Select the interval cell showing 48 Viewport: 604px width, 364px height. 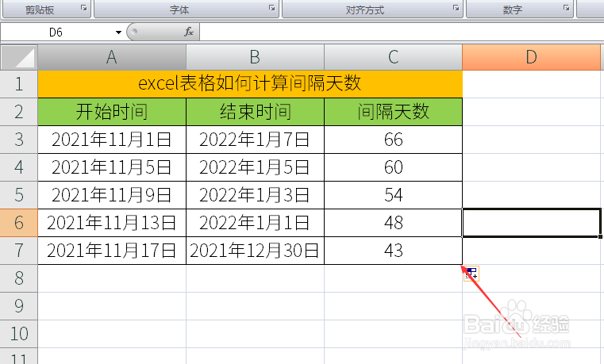click(394, 223)
